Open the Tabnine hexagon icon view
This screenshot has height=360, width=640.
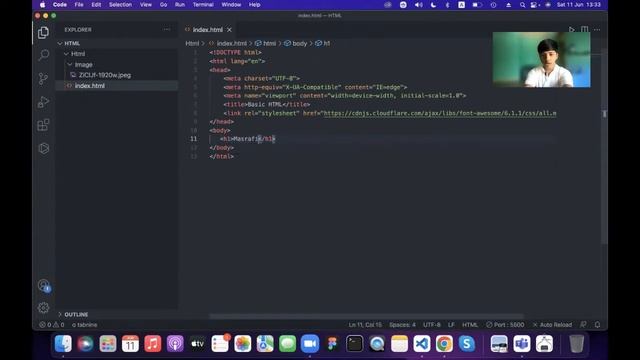pos(43,148)
